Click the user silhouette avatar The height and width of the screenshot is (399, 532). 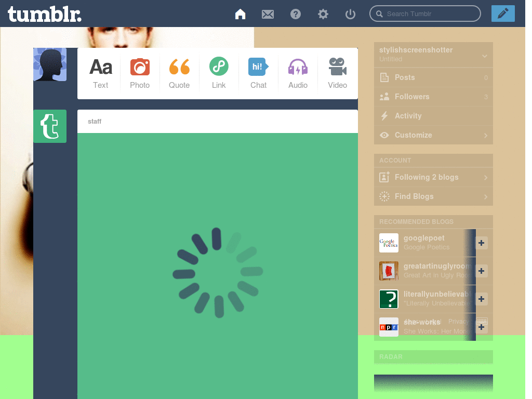50,64
